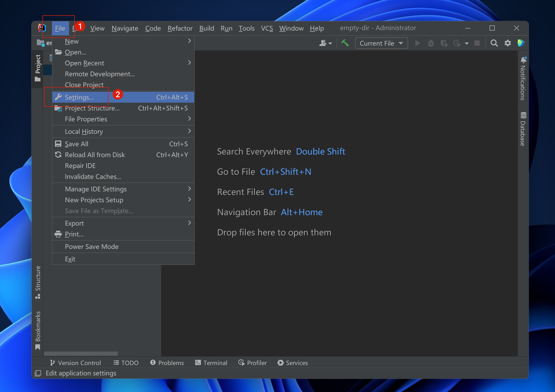Viewport: 555px width, 392px height.
Task: Open IDE settings gear icon
Action: pos(507,43)
